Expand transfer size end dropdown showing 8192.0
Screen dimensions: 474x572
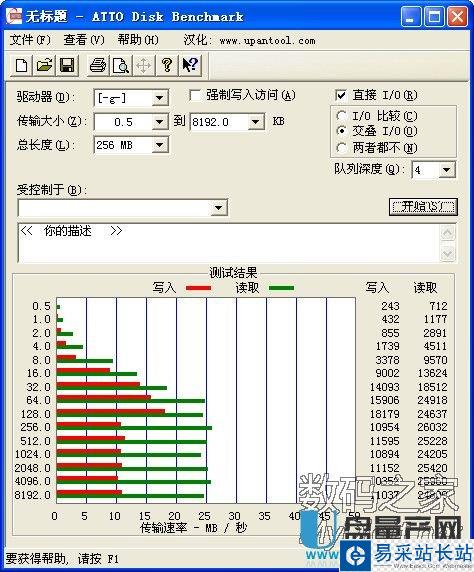[x=256, y=121]
